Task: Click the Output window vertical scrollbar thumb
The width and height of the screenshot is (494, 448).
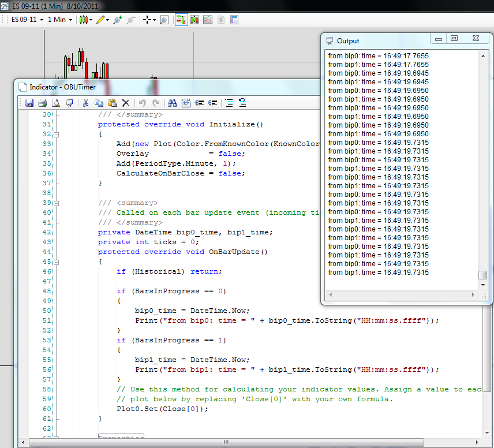Action: [482, 275]
